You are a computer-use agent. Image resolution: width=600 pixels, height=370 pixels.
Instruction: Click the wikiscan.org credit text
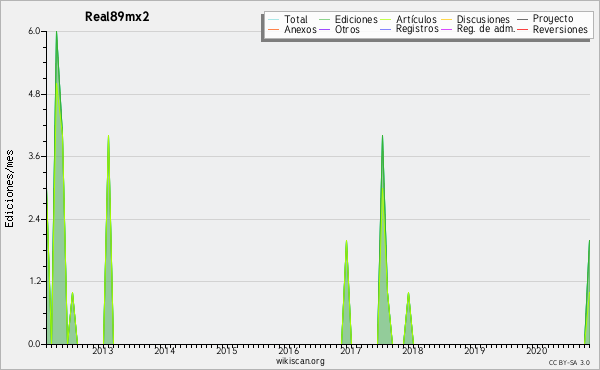click(300, 361)
